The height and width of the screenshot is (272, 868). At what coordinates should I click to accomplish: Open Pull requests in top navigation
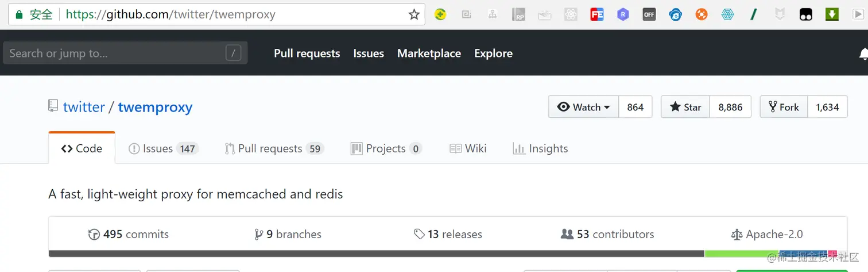307,53
